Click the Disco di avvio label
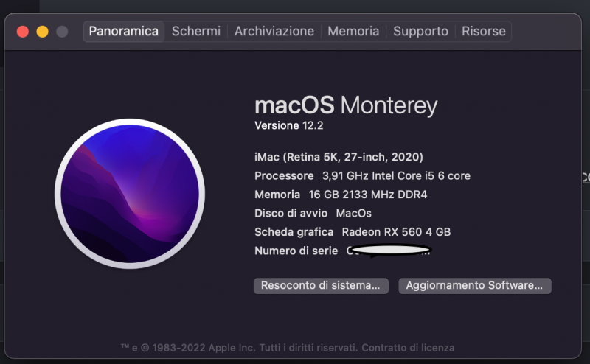 point(291,213)
